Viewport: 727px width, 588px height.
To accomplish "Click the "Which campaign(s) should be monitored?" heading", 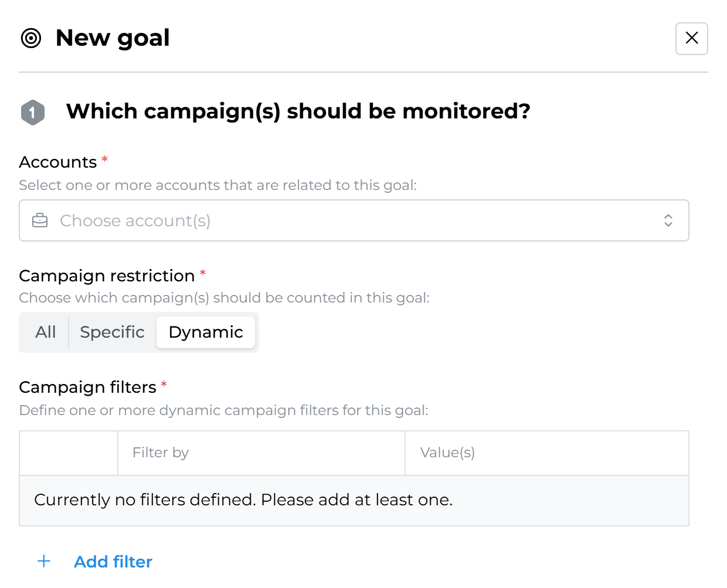I will [298, 111].
